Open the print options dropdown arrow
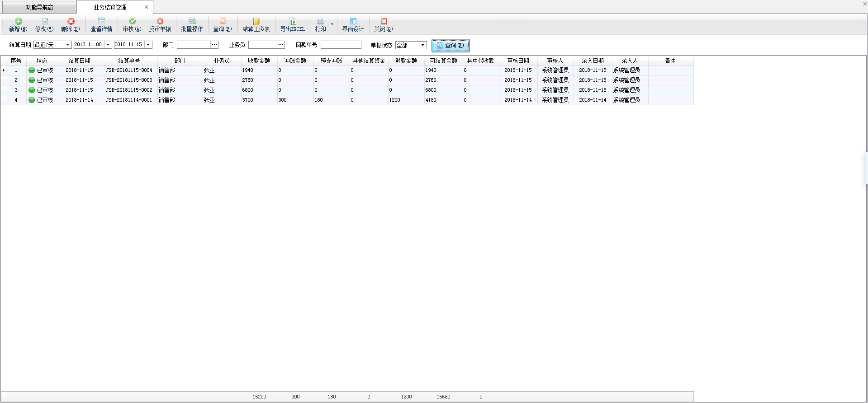 [x=332, y=24]
